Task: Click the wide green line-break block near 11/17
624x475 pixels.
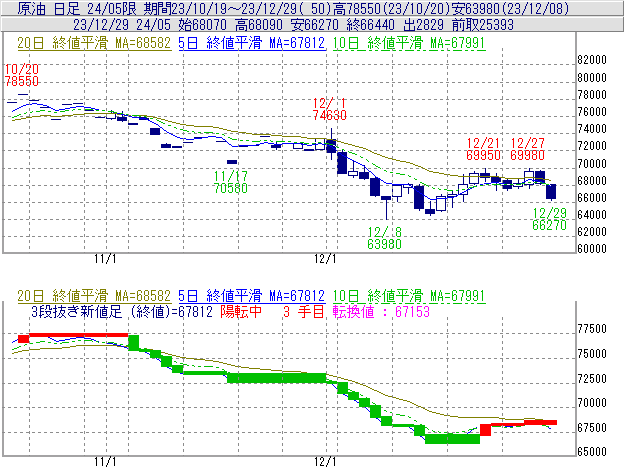Action: pyautogui.click(x=277, y=378)
